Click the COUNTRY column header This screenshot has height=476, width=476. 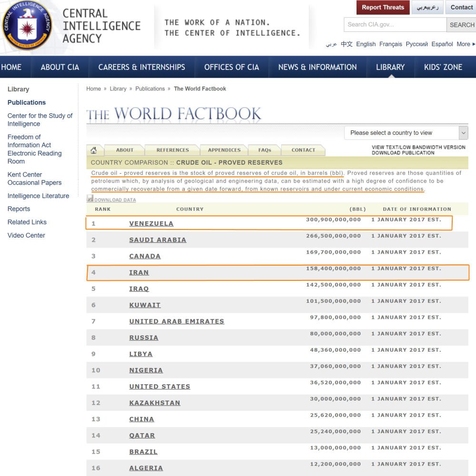pos(190,209)
